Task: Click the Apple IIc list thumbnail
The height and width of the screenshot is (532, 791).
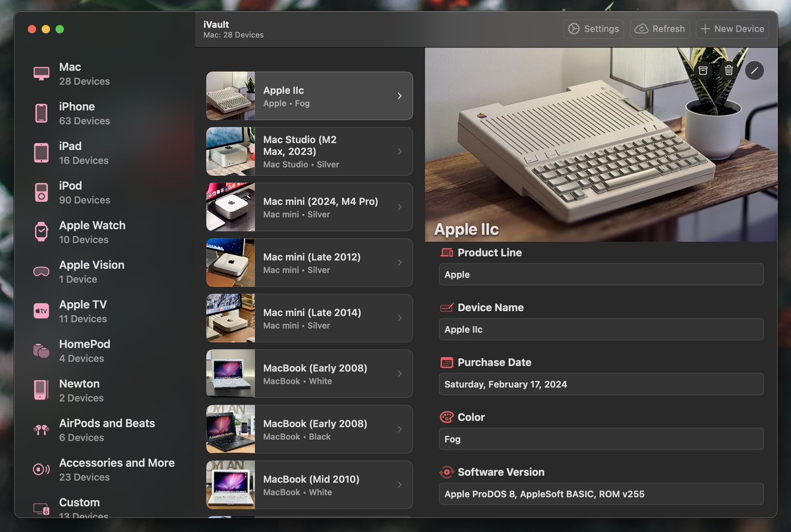Action: pos(231,96)
